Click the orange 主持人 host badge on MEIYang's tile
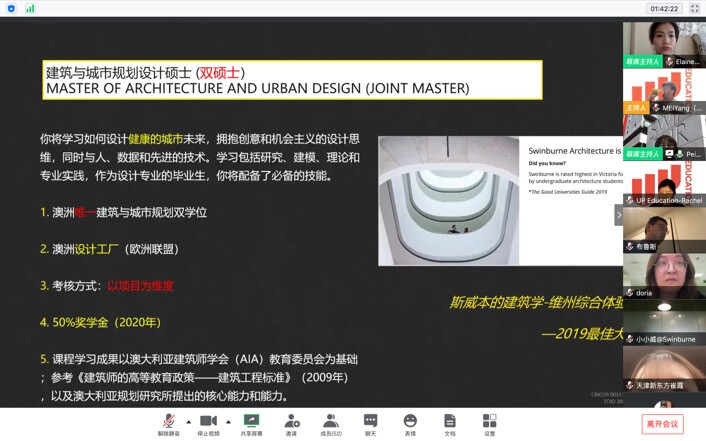This screenshot has height=441, width=706. coord(636,108)
